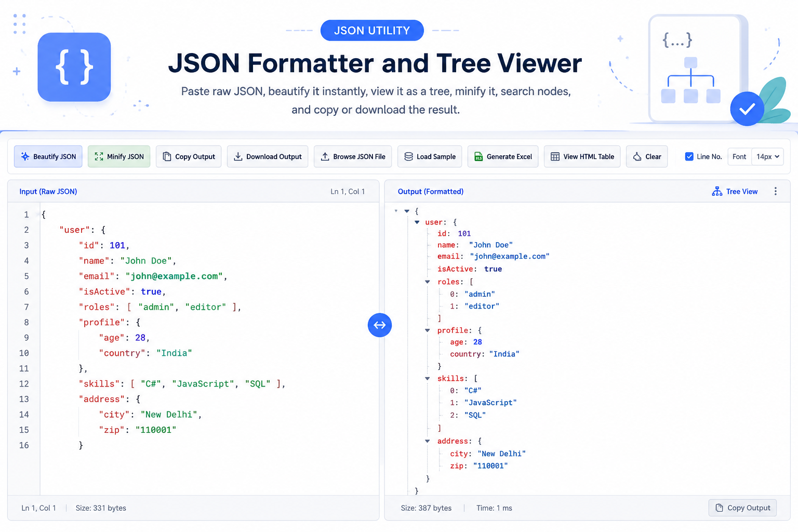Toggle the Line No. checkbox
Screen dimensions: 798x532
click(x=689, y=156)
